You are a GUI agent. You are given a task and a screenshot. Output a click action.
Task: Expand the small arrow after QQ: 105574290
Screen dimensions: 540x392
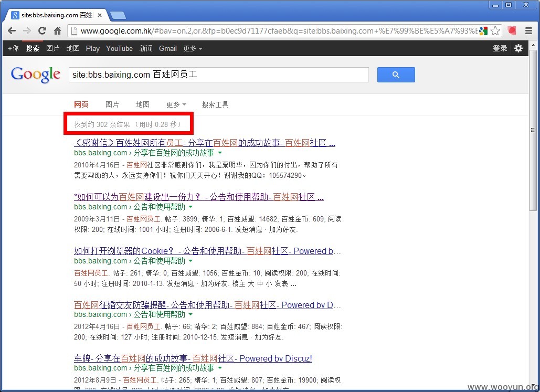(x=304, y=176)
